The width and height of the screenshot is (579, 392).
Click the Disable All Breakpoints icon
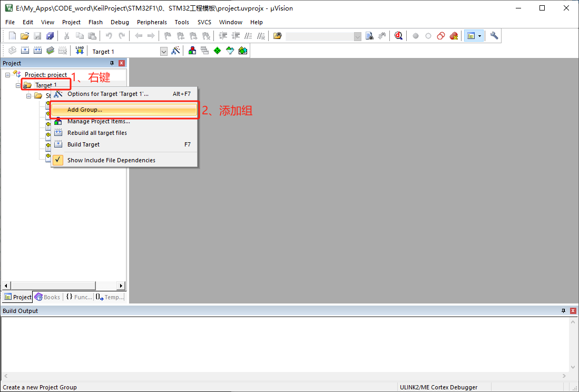[441, 36]
